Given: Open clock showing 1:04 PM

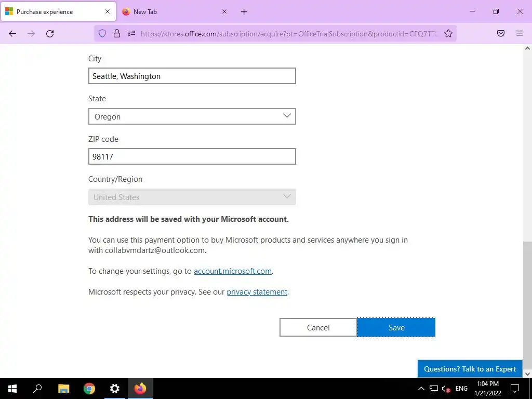Looking at the screenshot, I should [x=487, y=389].
